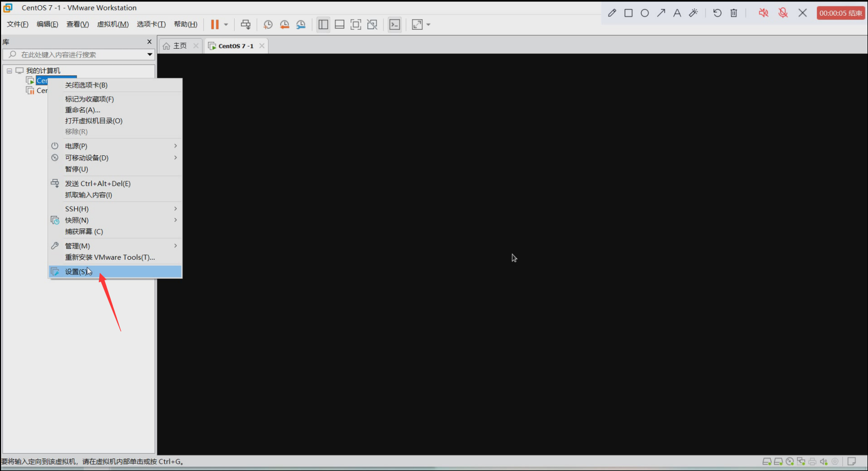Choose 捕获屏幕 (C) in context menu
This screenshot has height=471, width=868.
tap(115, 232)
